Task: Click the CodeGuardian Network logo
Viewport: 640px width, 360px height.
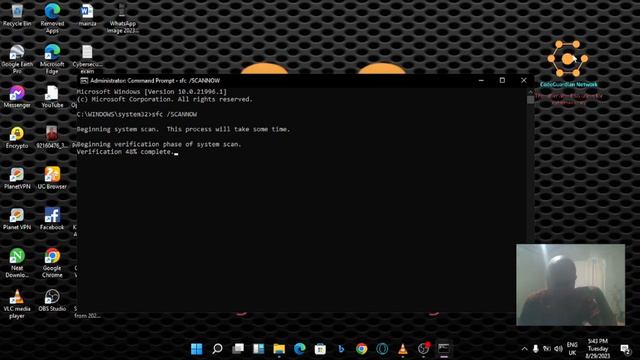Action: point(568,59)
